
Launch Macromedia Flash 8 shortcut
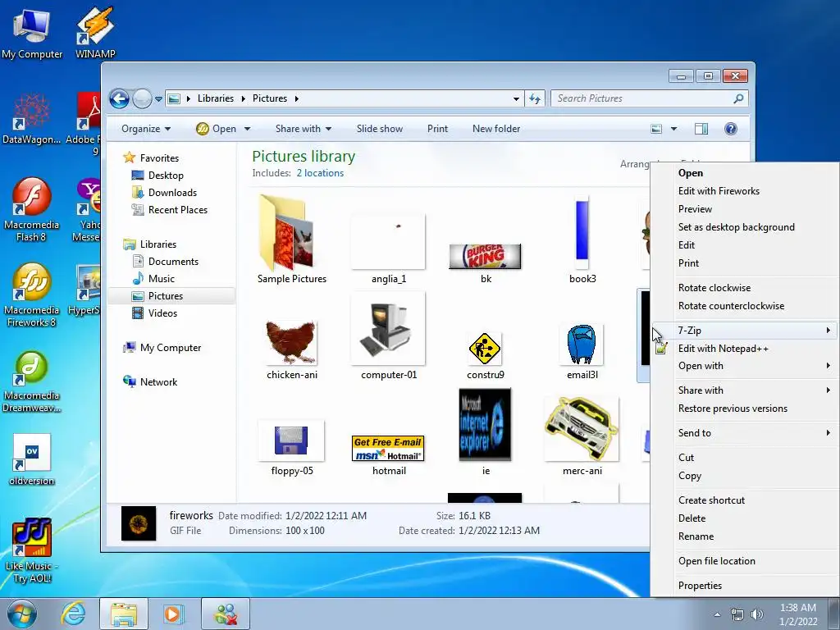tap(31, 209)
